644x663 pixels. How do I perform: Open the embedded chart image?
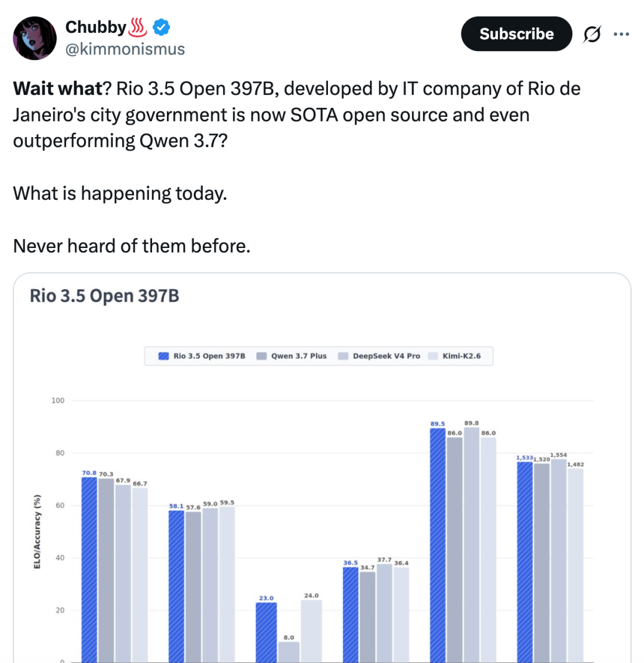[x=322, y=467]
